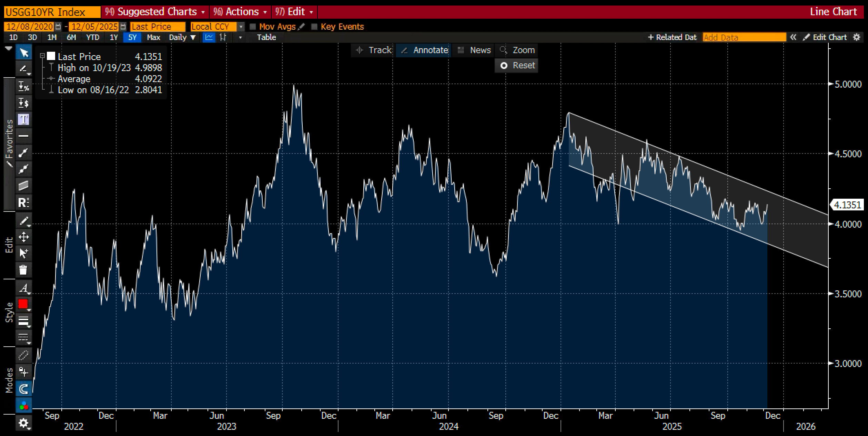The height and width of the screenshot is (436, 868).
Task: Activate the move annotation arrows tool
Action: (23, 237)
